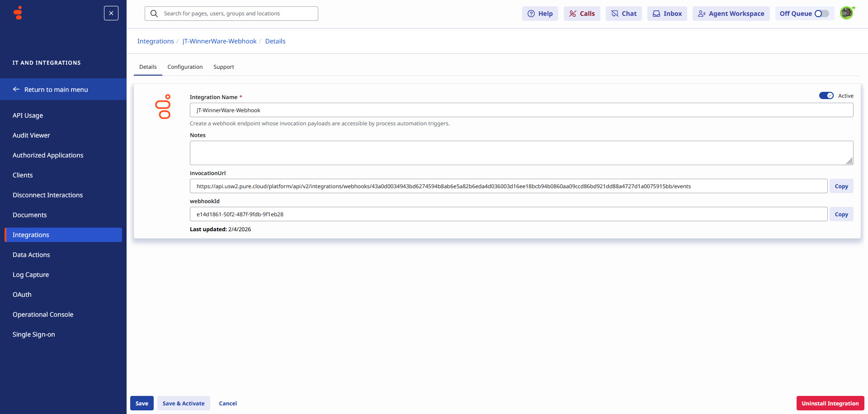Click Save & Activate
The height and width of the screenshot is (414, 868).
[x=184, y=403]
